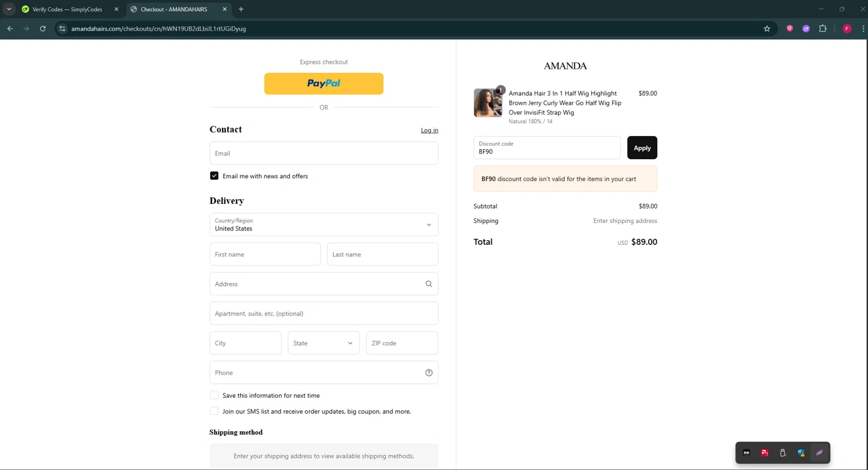Click the ZIP code field
Screen dimensions: 868x470
402,343
